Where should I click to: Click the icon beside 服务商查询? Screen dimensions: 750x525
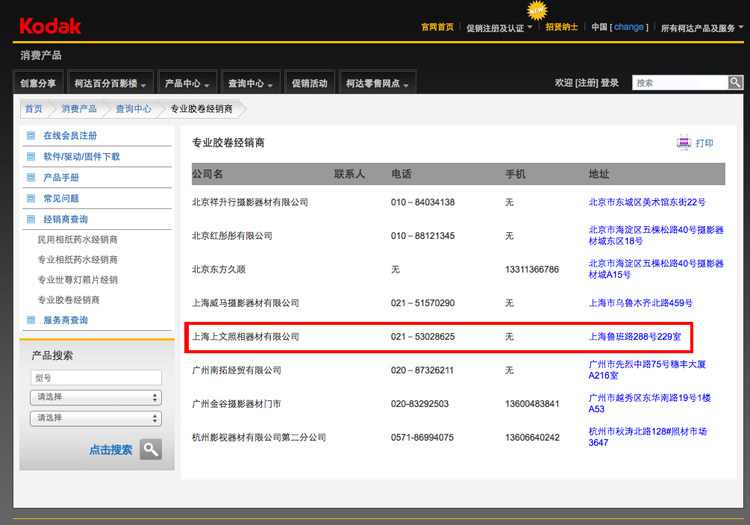[x=31, y=320]
